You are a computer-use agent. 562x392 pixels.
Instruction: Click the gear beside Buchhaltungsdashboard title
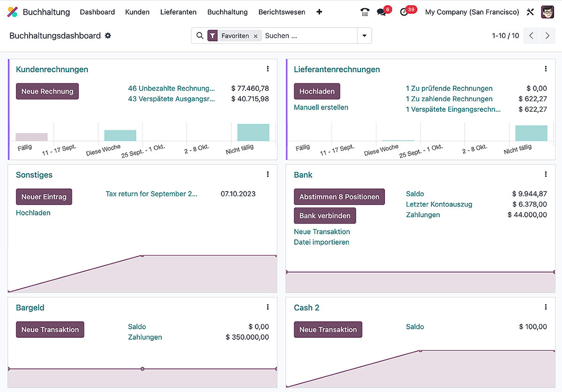(108, 36)
